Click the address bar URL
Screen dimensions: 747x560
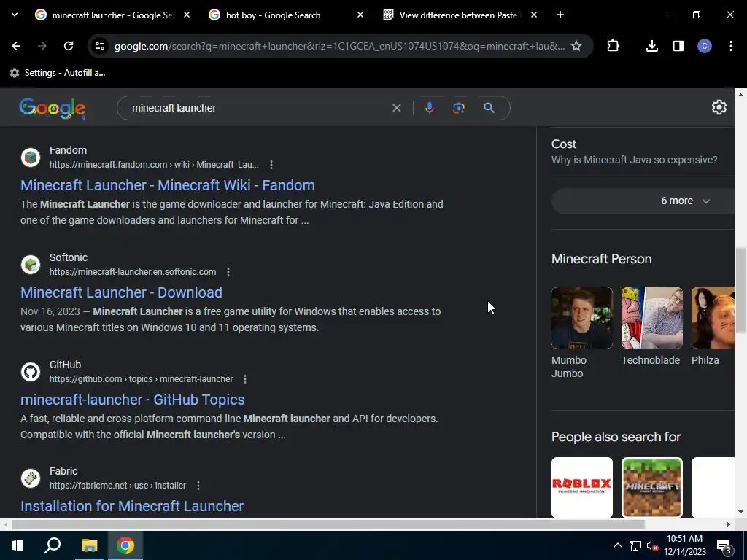[x=339, y=46]
